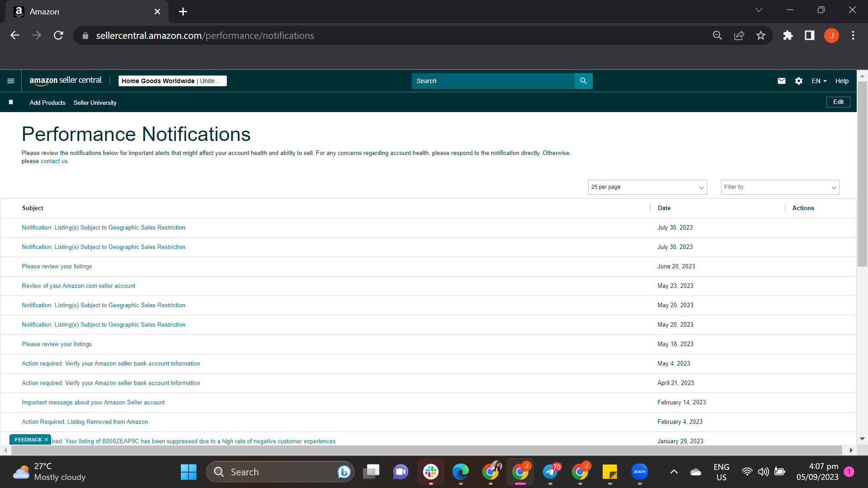Click the search magnifier button
868x488 pixels.
583,81
